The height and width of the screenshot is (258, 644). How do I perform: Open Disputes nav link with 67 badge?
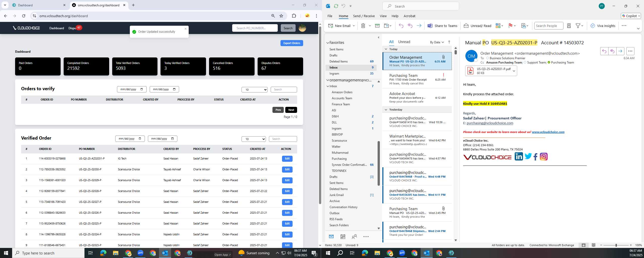click(x=75, y=28)
